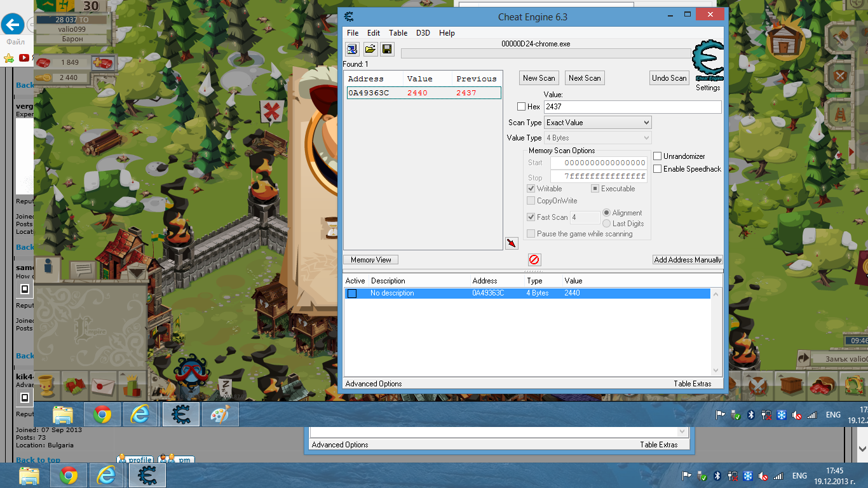
Task: Click the red arrow pointer scan icon
Action: [512, 243]
